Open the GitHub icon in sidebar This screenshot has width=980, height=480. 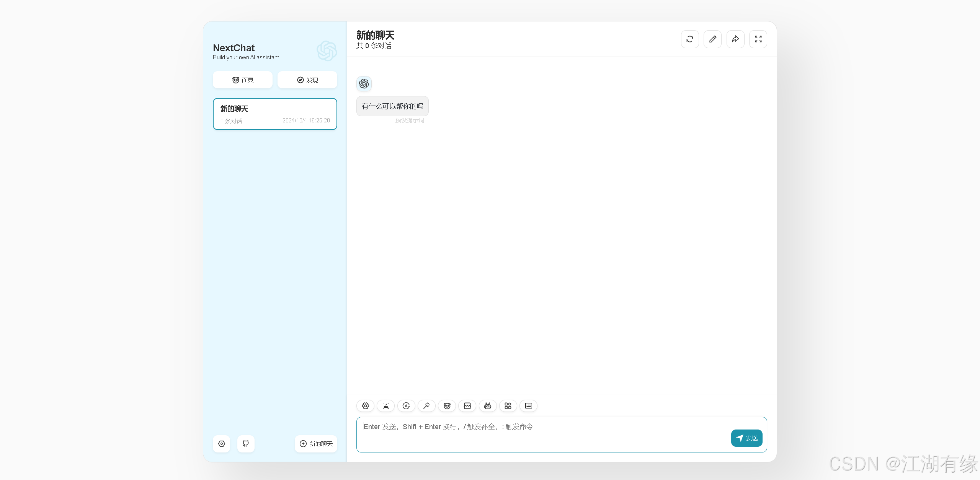click(x=246, y=444)
